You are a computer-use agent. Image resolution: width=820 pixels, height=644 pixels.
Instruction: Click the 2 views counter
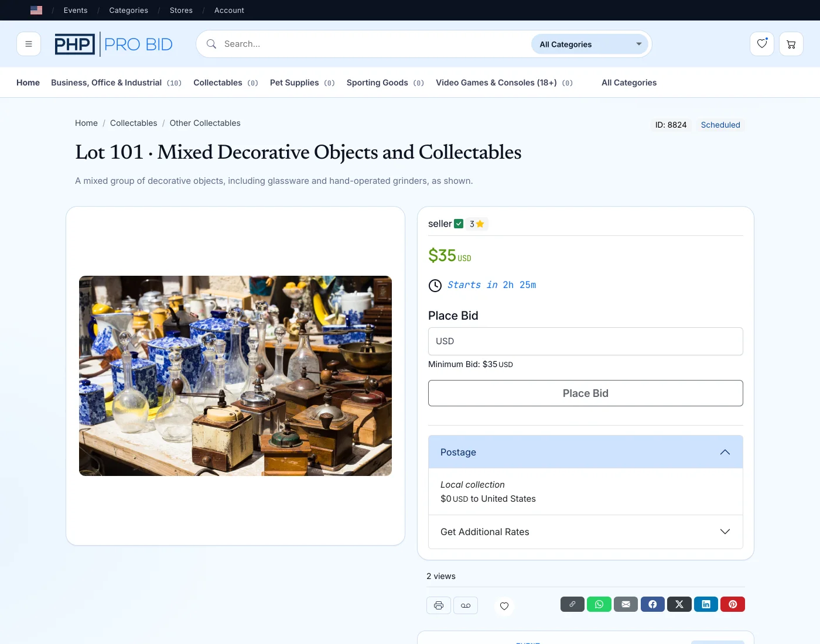(x=441, y=576)
